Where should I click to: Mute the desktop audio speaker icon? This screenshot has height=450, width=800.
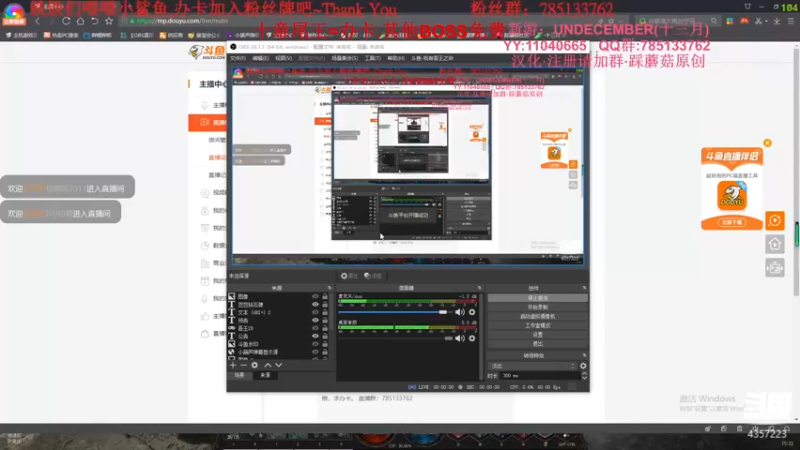pos(460,338)
